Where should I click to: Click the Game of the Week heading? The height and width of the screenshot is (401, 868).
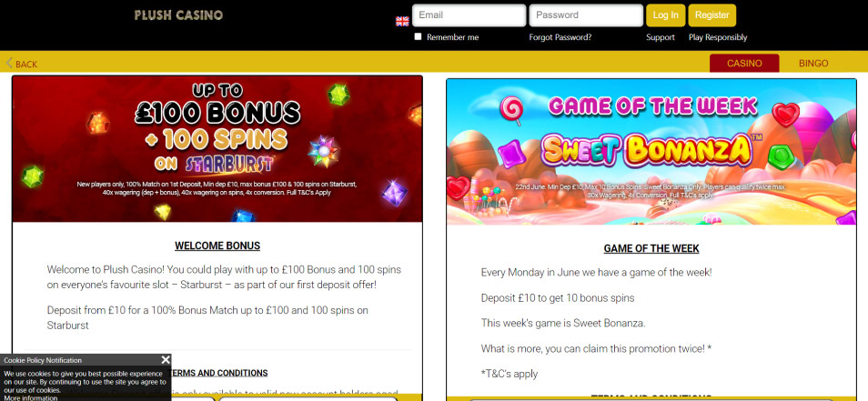coord(651,248)
